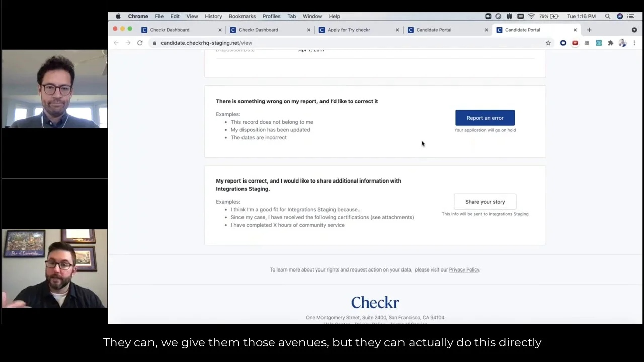Click the top participant video thumbnail
The height and width of the screenshot is (362, 644).
click(54, 89)
